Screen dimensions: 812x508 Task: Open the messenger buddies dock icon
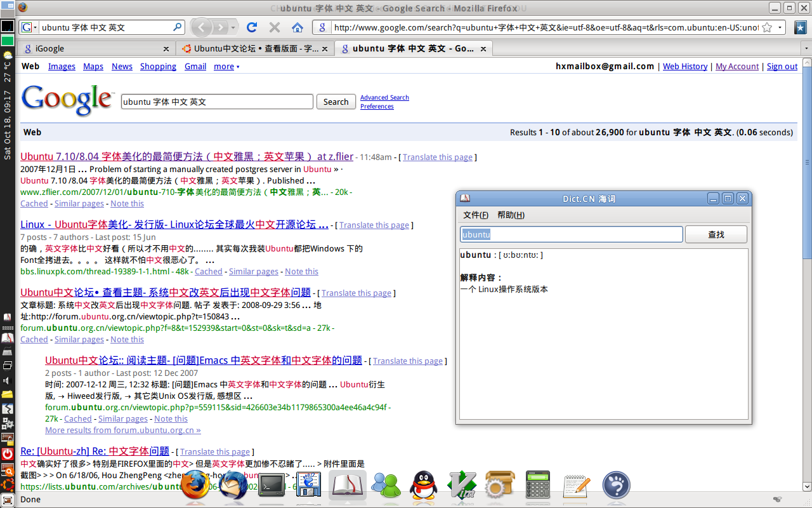pos(386,486)
